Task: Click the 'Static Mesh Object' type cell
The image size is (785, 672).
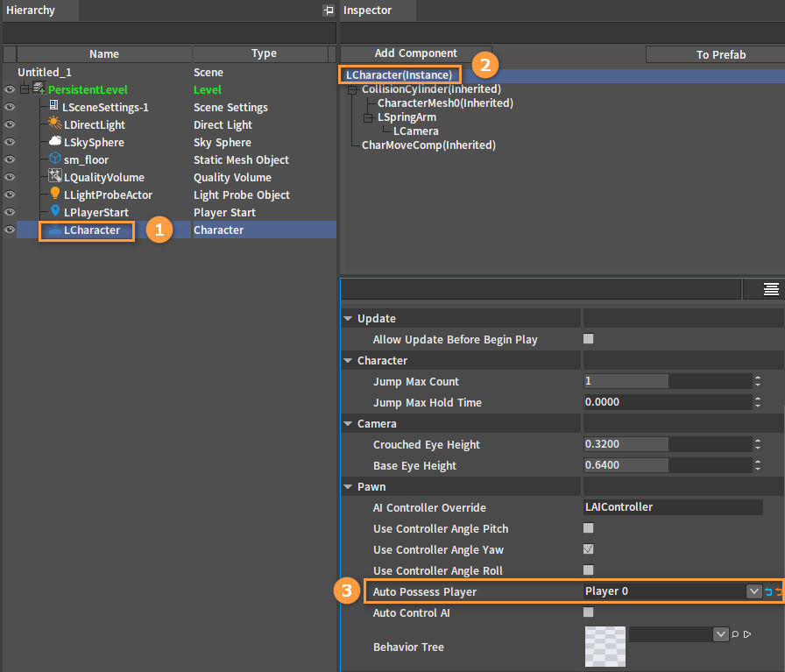Action: 241,159
